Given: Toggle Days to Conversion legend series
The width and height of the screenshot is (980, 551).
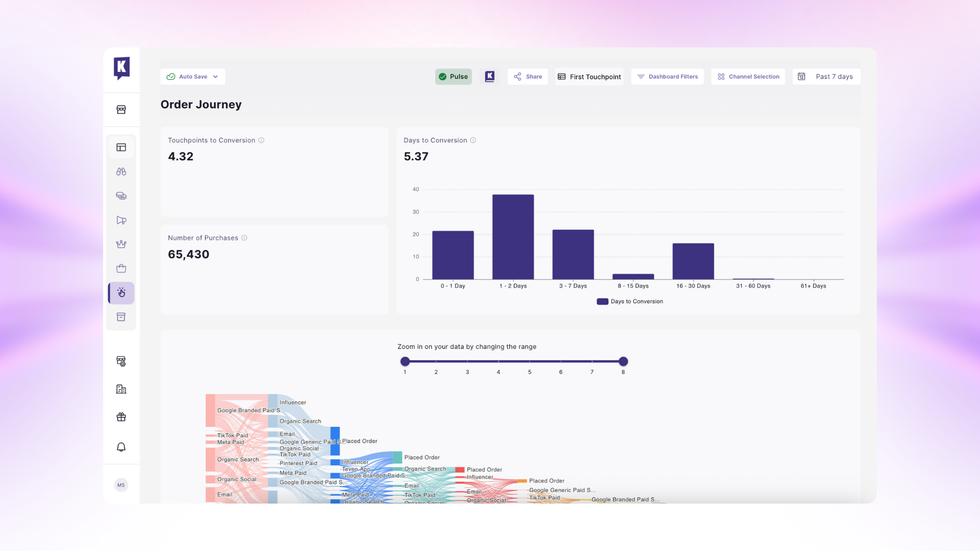Looking at the screenshot, I should (630, 302).
